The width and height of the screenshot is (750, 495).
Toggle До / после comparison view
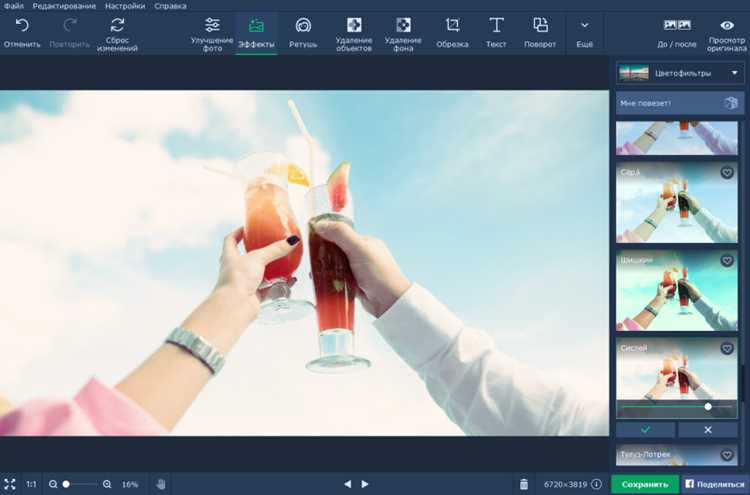tap(677, 33)
